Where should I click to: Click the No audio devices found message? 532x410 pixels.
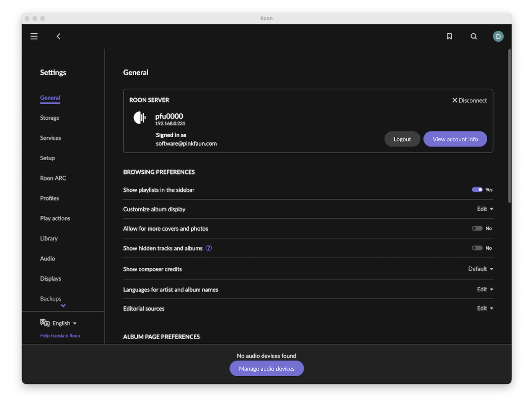(266, 356)
